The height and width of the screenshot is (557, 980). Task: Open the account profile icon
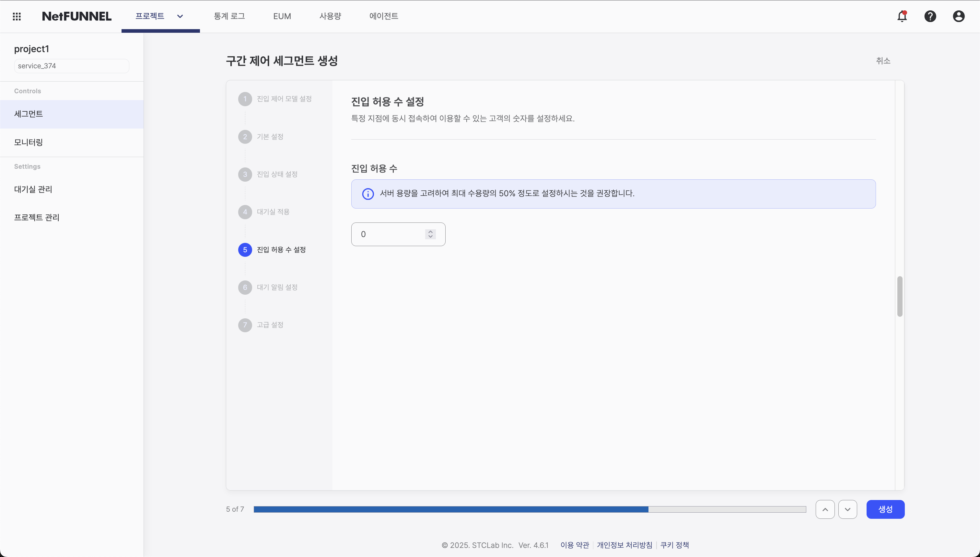(959, 17)
